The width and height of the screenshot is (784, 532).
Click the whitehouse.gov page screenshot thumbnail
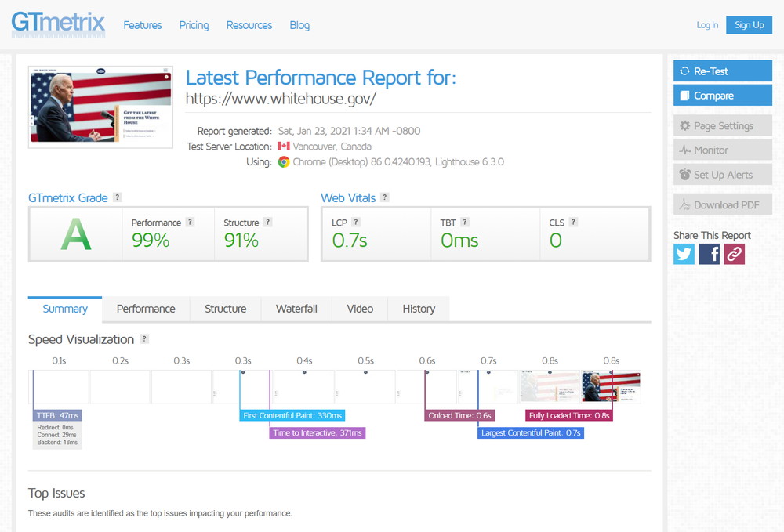click(100, 107)
